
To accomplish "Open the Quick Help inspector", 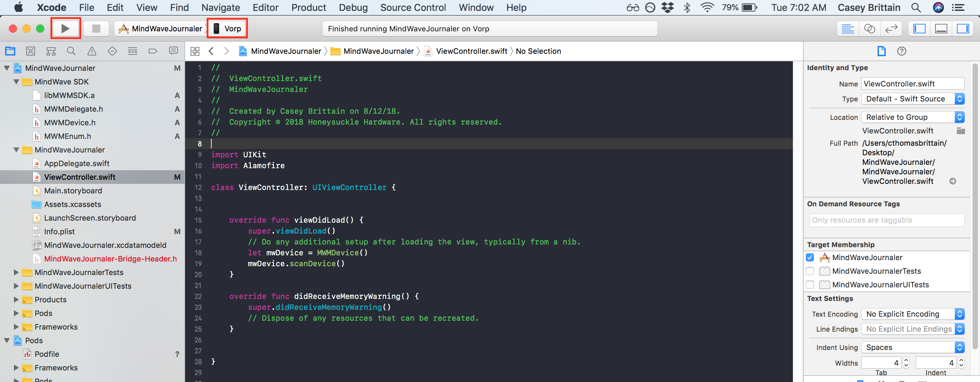I will (x=901, y=51).
